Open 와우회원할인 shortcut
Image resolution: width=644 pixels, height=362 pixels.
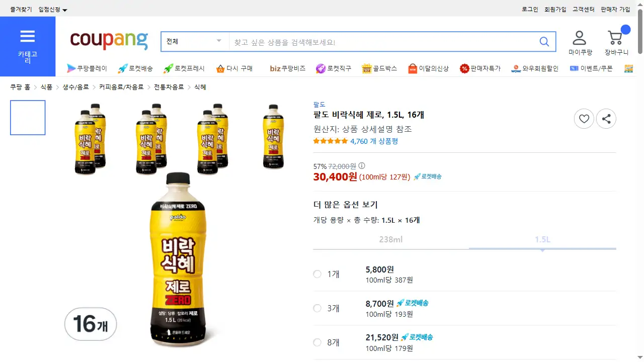tap(535, 68)
